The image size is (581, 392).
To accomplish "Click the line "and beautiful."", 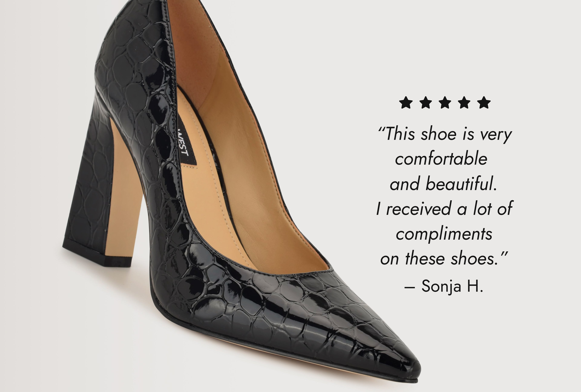I will click(443, 184).
